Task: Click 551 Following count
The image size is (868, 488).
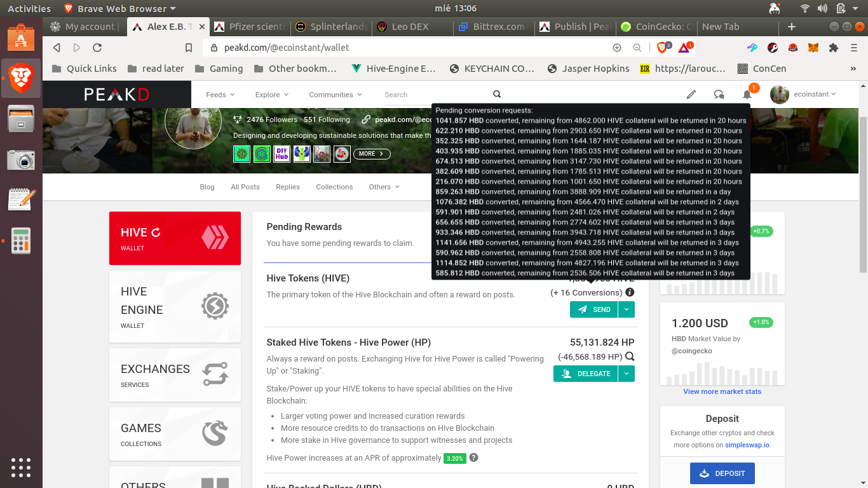Action: [x=327, y=119]
